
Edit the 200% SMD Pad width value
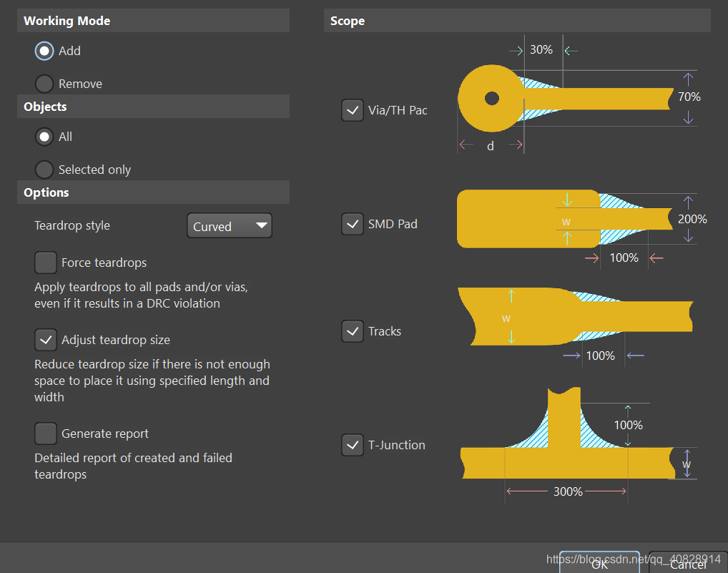(x=692, y=219)
